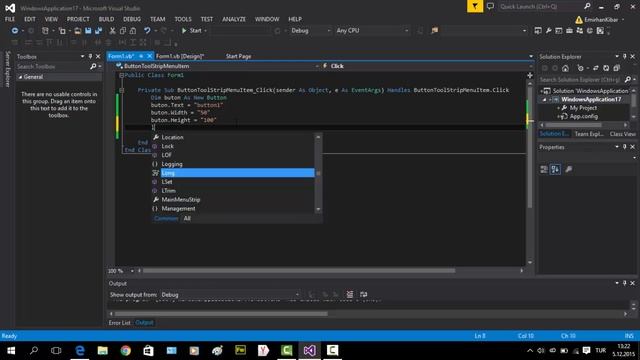Pin the Output panel
640x360 pixels.
coord(624,283)
